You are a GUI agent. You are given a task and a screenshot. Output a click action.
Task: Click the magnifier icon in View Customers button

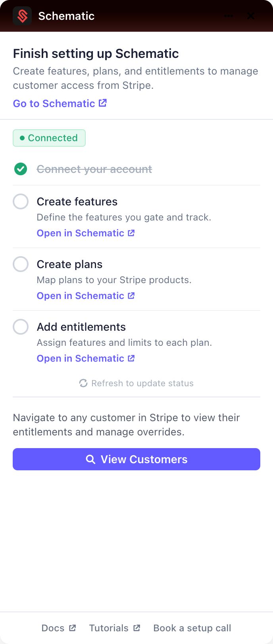[x=90, y=459]
